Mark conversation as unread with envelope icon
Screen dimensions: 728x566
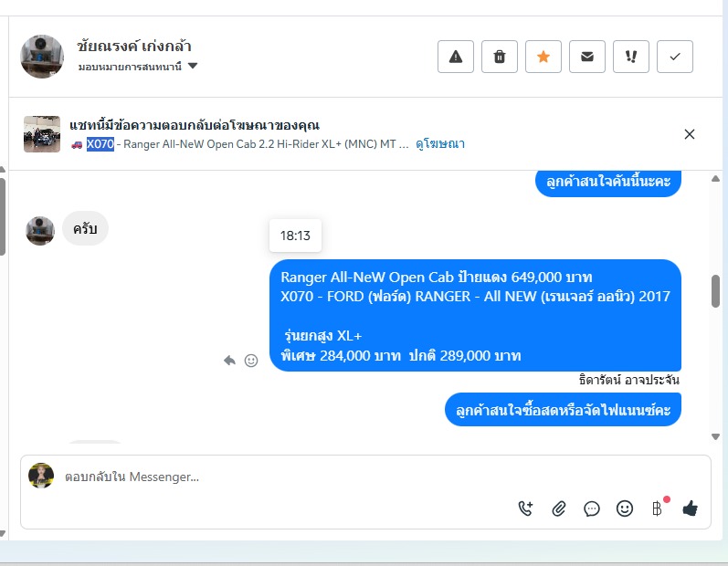(x=586, y=57)
